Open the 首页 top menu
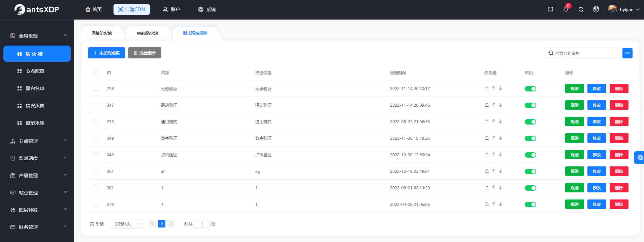 (94, 9)
